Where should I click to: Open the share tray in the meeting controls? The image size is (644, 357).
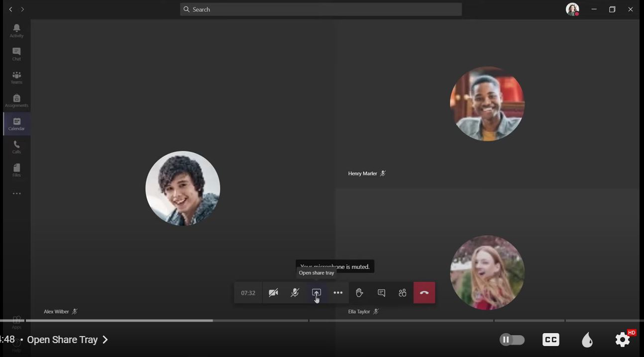click(x=316, y=293)
